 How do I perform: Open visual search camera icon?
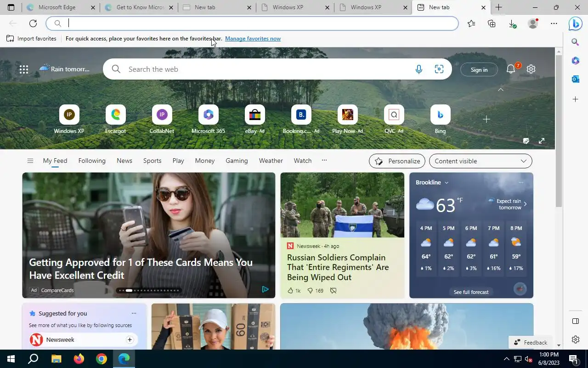tap(439, 69)
